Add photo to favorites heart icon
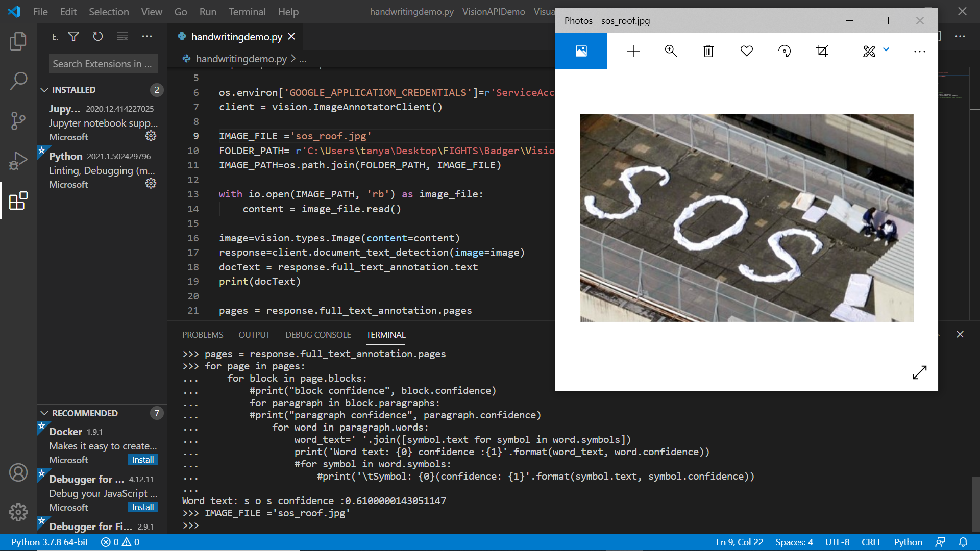Image resolution: width=980 pixels, height=551 pixels. (746, 51)
